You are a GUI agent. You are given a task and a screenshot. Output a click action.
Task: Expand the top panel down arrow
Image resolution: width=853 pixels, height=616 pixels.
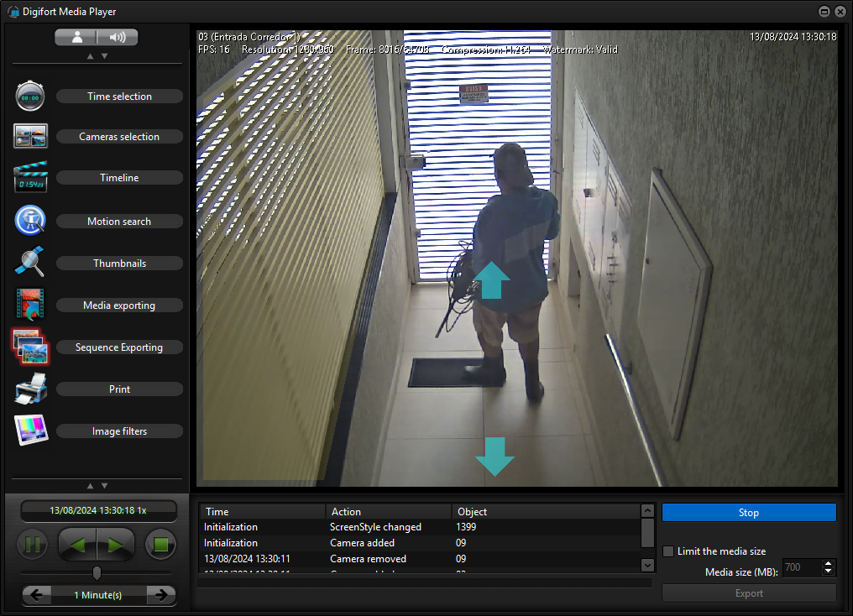(104, 56)
